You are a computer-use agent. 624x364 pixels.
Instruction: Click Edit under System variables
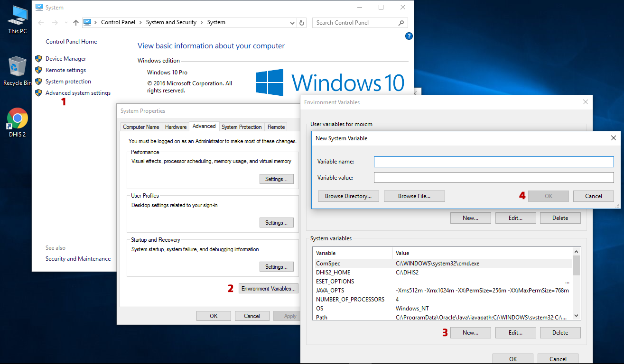[516, 333]
